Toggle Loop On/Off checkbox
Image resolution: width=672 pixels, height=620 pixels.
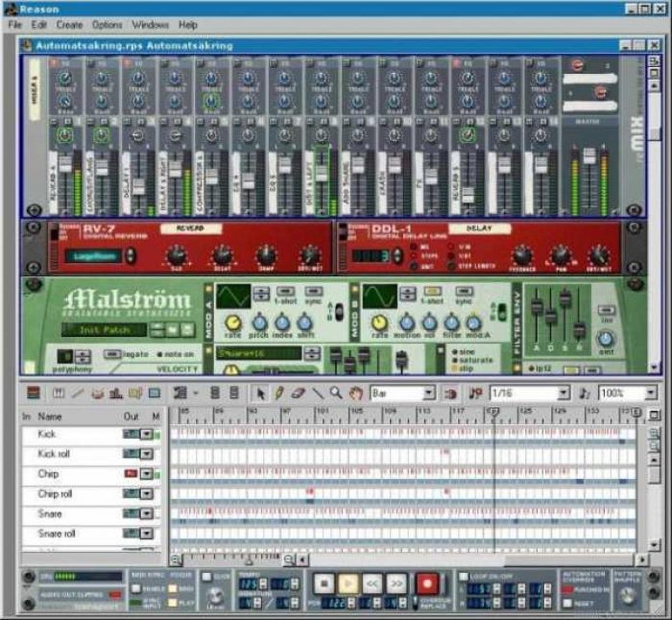463,577
